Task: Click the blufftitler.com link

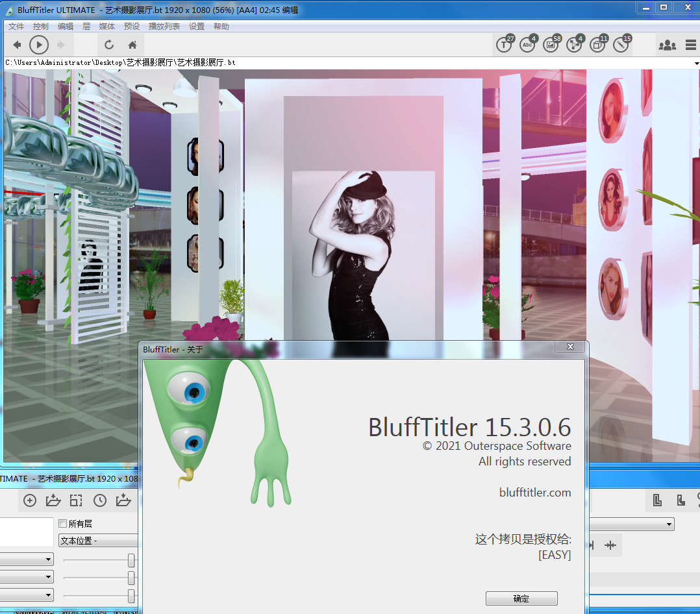Action: tap(535, 493)
